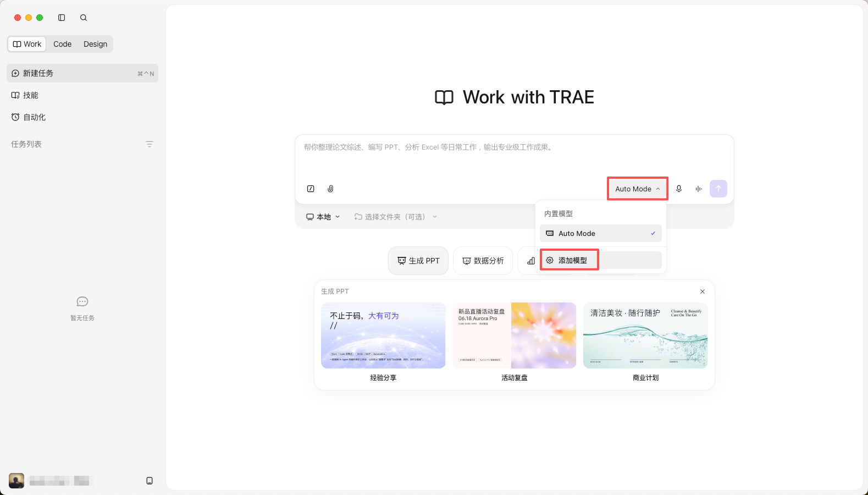Screen dimensions: 868x495
Task: Click the 活动复盘 caption label
Action: click(515, 378)
